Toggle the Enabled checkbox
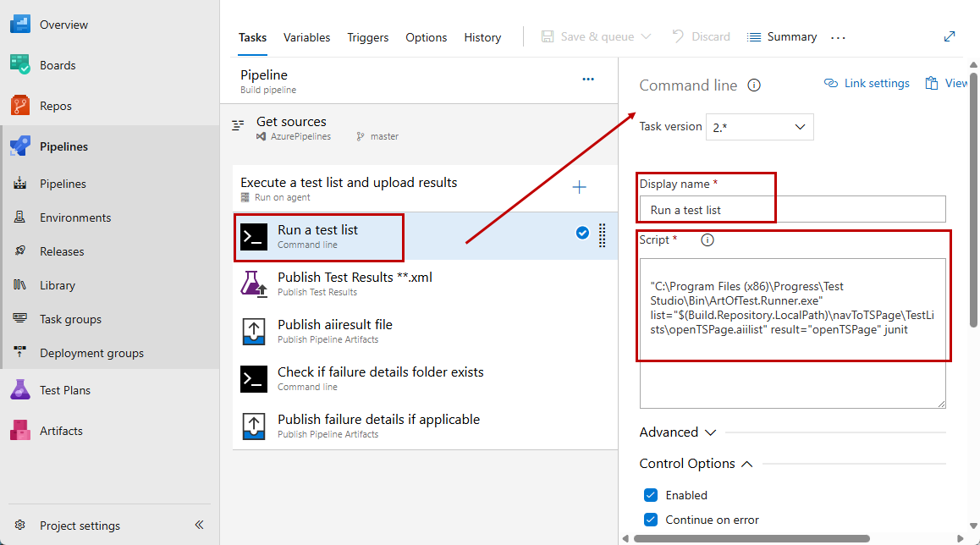Image resolution: width=980 pixels, height=545 pixels. pyautogui.click(x=651, y=495)
